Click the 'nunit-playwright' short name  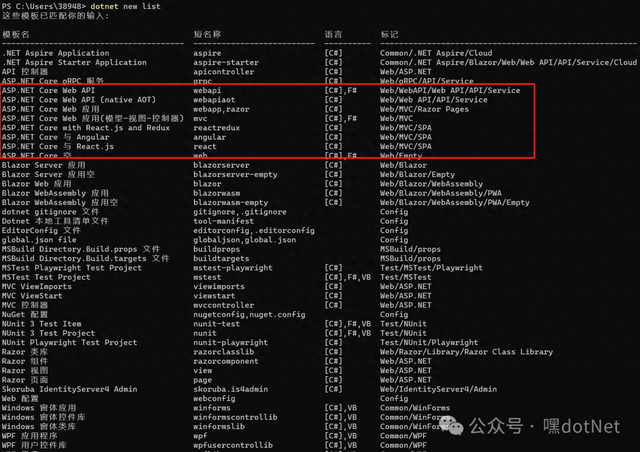coord(231,343)
